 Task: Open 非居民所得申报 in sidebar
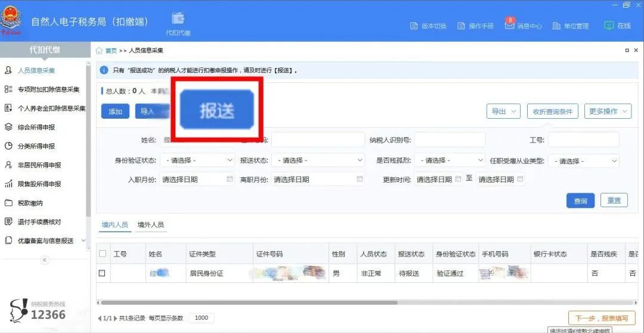(39, 165)
